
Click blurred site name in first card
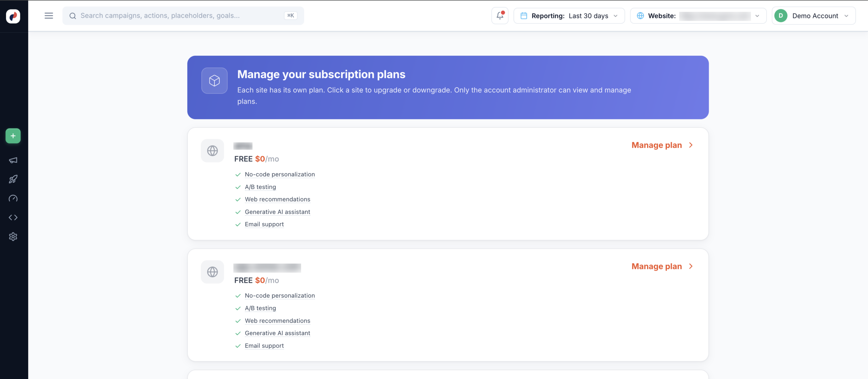243,146
